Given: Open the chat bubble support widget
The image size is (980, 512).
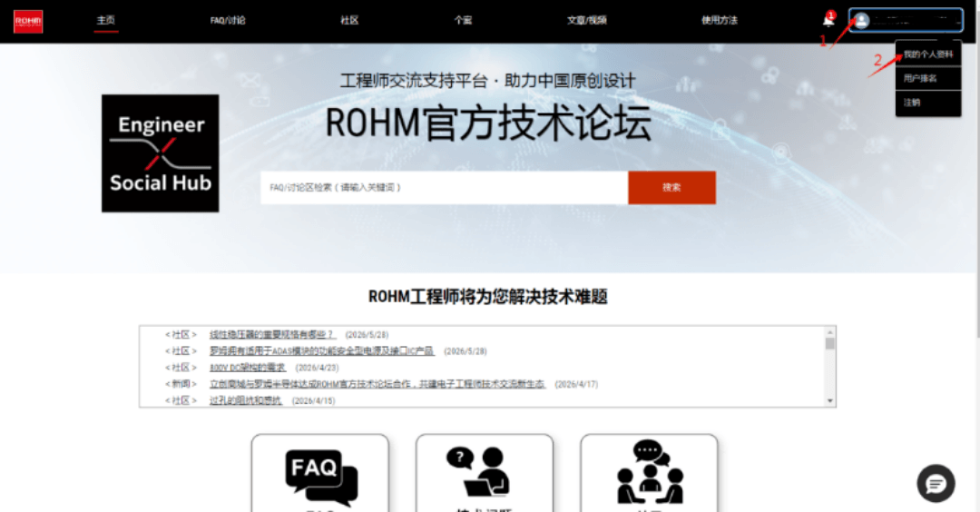Looking at the screenshot, I should click(936, 483).
